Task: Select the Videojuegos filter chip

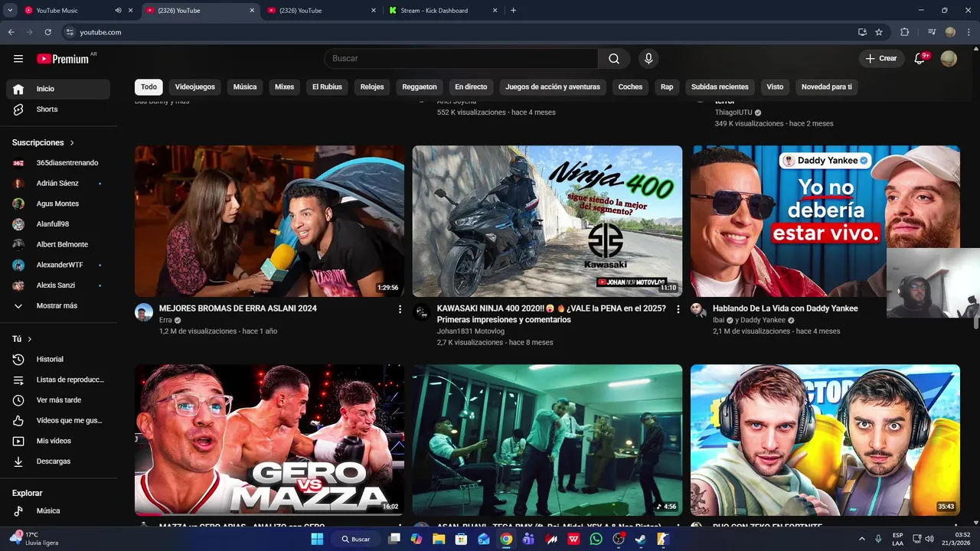Action: (x=195, y=86)
